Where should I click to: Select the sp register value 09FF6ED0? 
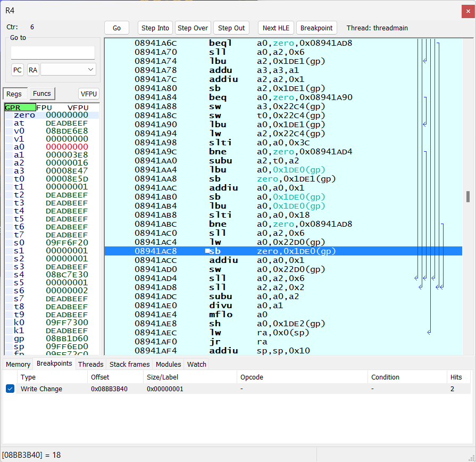tap(67, 346)
